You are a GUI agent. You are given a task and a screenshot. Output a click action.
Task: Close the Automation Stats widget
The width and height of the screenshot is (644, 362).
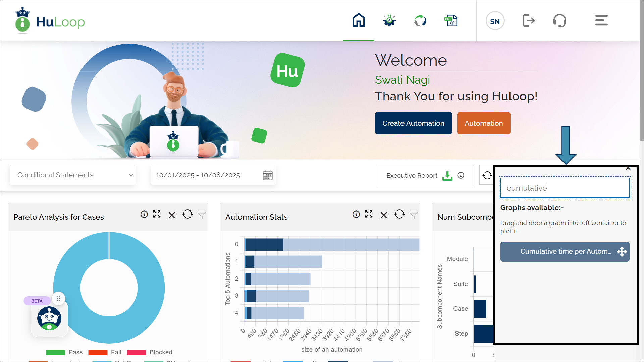click(384, 215)
